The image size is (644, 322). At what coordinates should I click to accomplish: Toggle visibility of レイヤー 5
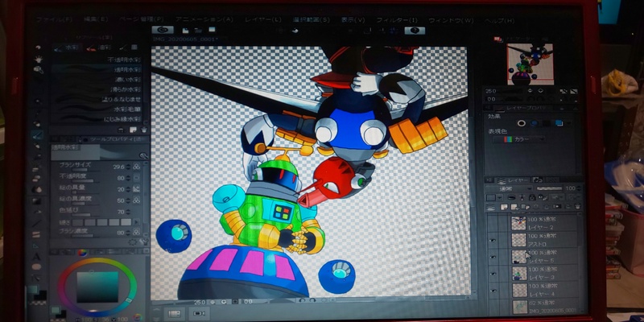coord(492,257)
